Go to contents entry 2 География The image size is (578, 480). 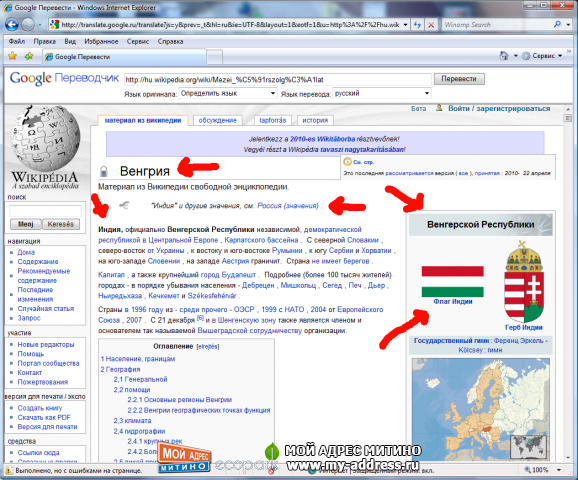coord(121,369)
